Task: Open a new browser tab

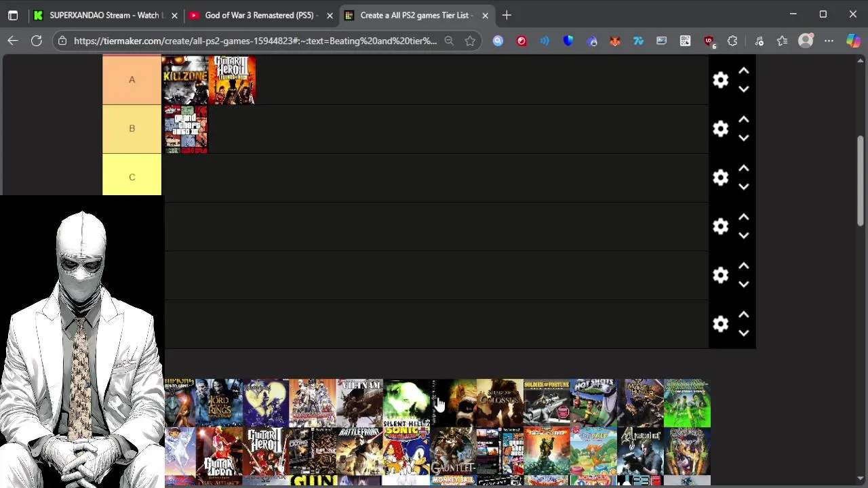Action: click(x=507, y=15)
